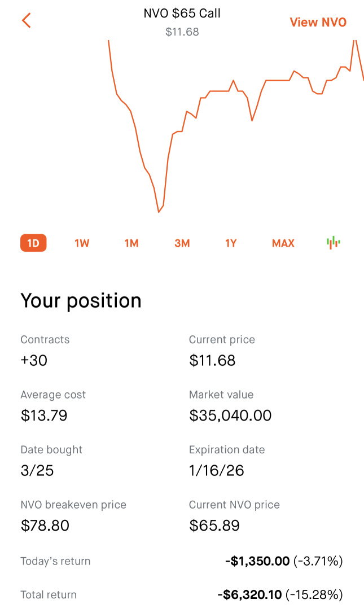The image size is (364, 608).
Task: Tap the Market value $35,040.00 figure
Action: coord(230,415)
